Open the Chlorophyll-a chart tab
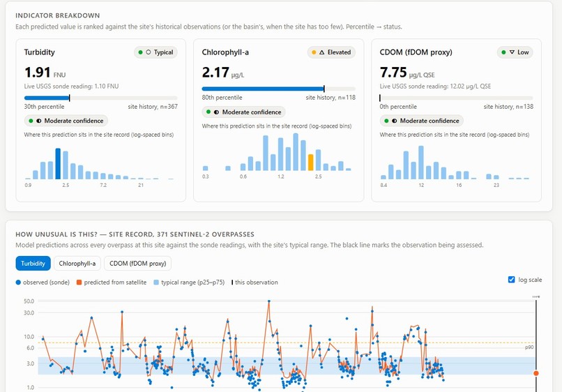 click(x=77, y=263)
